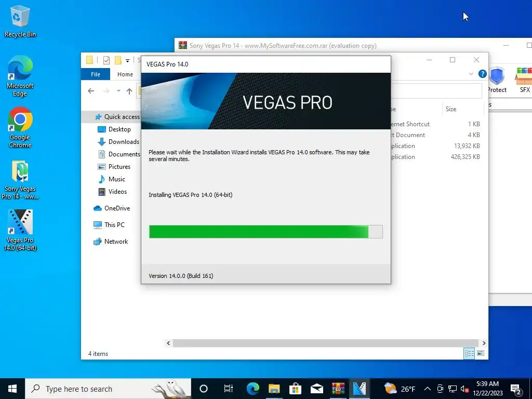Open the File tab in File Explorer

pyautogui.click(x=96, y=74)
